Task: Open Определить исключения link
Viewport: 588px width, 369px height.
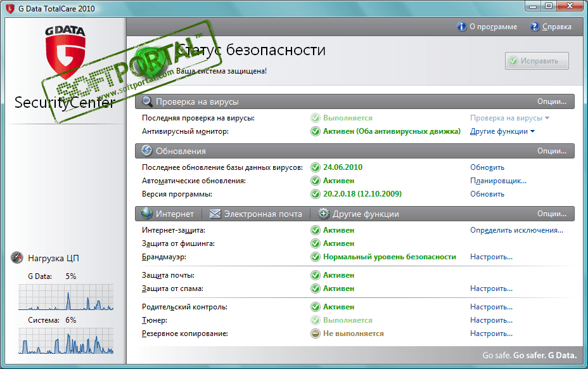Action: (517, 230)
